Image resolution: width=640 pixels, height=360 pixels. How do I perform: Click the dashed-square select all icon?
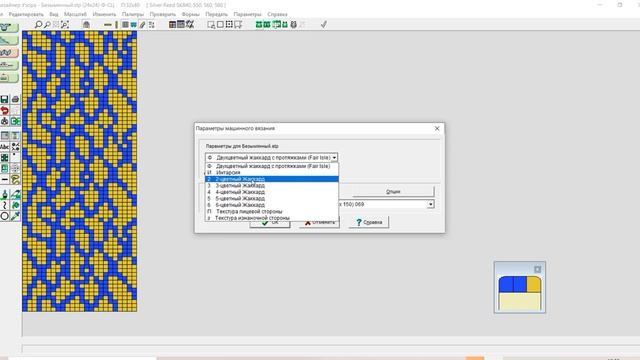point(229,24)
